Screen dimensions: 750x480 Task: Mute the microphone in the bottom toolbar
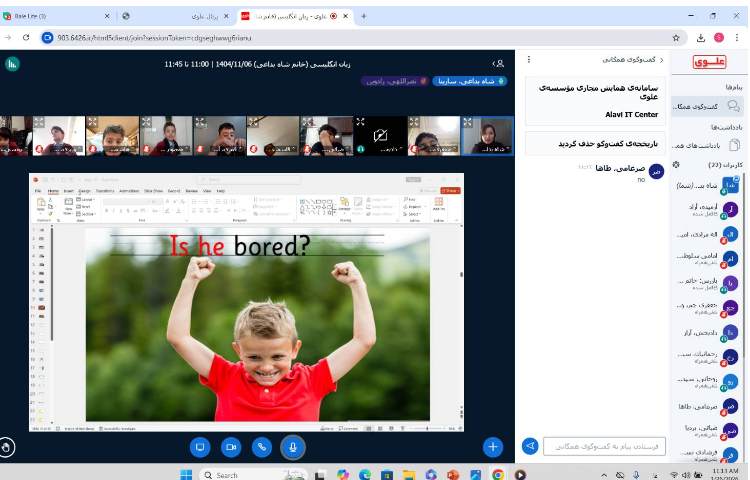pyautogui.click(x=293, y=447)
